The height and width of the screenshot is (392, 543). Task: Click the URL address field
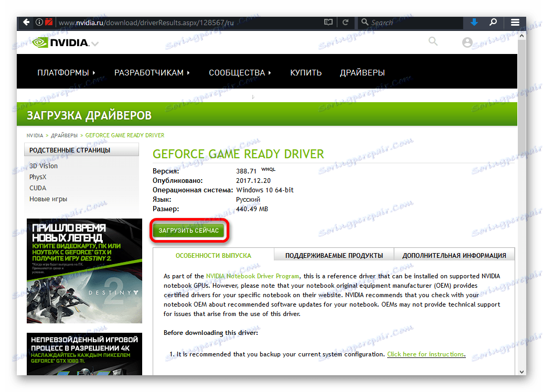[x=189, y=23]
